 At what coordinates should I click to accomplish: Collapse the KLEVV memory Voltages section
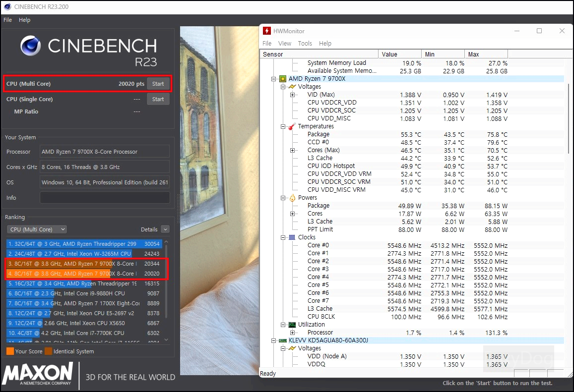pyautogui.click(x=283, y=348)
